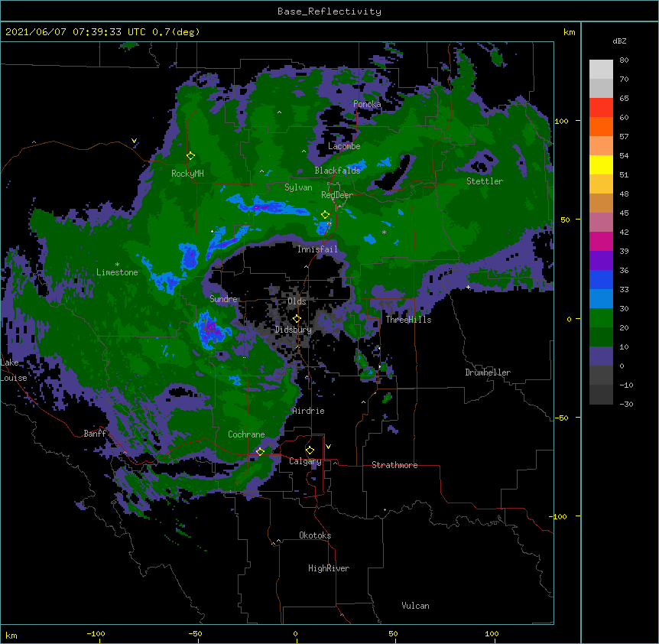
Task: Click the yellow V marker east of Calgary
Action: [328, 447]
